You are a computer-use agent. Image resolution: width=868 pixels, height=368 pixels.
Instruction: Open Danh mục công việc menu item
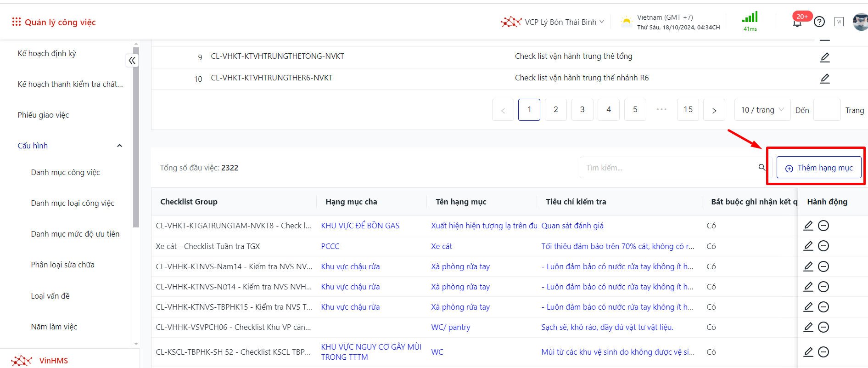click(66, 172)
